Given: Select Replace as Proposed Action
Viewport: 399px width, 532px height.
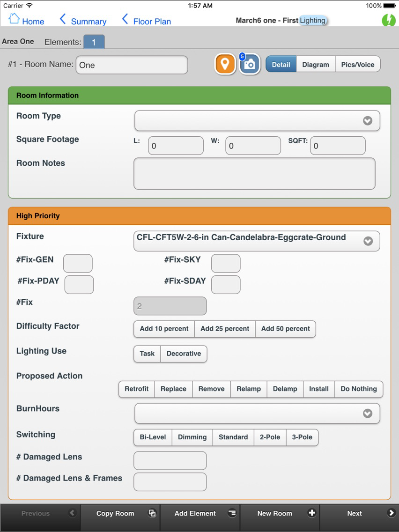Looking at the screenshot, I should (173, 389).
